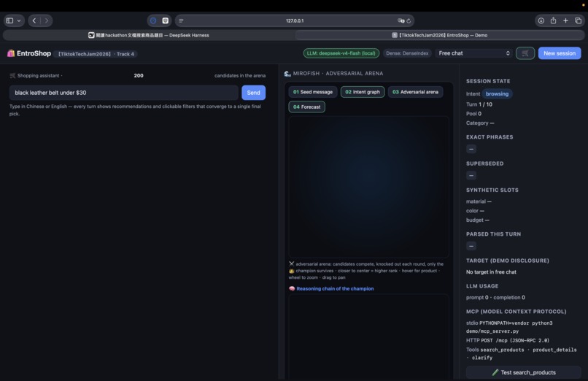The width and height of the screenshot is (588, 381).
Task: Show the reader view icon in address bar
Action: click(x=181, y=20)
